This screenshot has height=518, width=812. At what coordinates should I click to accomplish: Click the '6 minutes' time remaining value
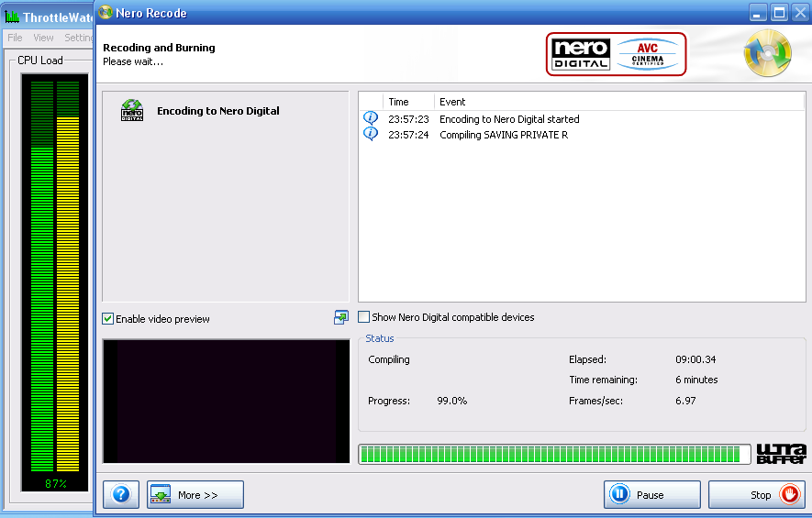click(696, 380)
